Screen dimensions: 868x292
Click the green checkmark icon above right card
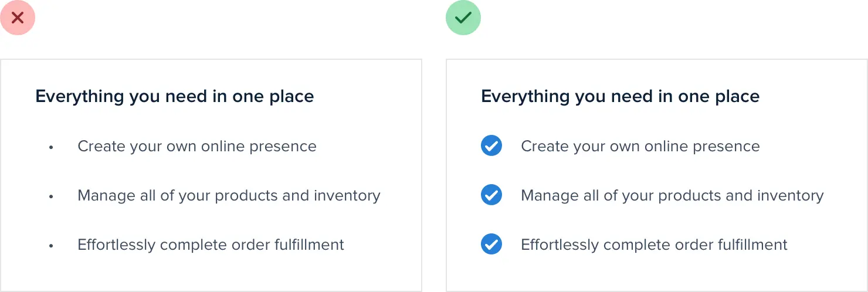pos(463,18)
